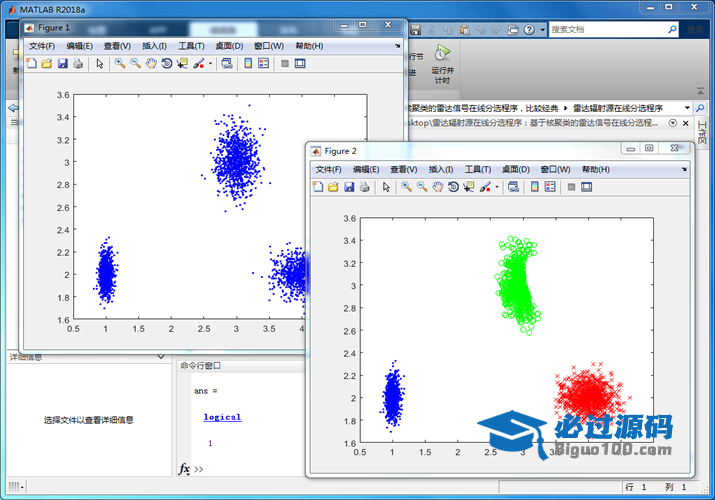This screenshot has width=715, height=500.
Task: Expand current folder path dropdown arrow
Action: 687,108
